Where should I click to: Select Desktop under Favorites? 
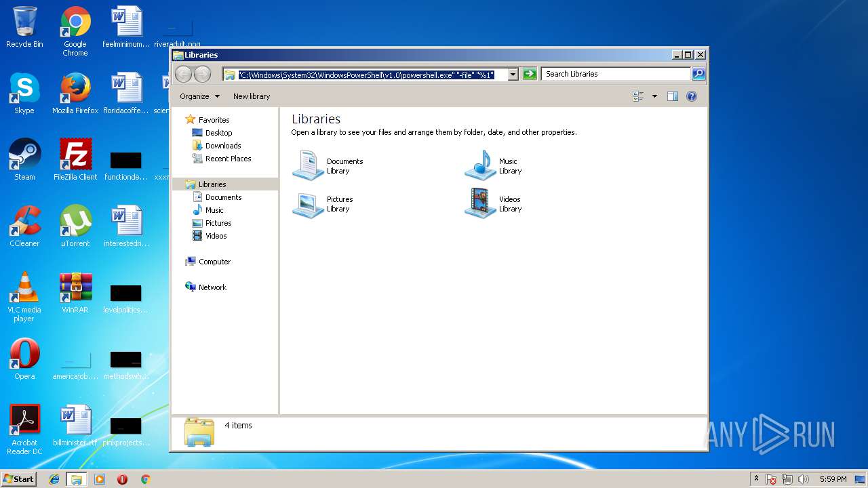212,133
